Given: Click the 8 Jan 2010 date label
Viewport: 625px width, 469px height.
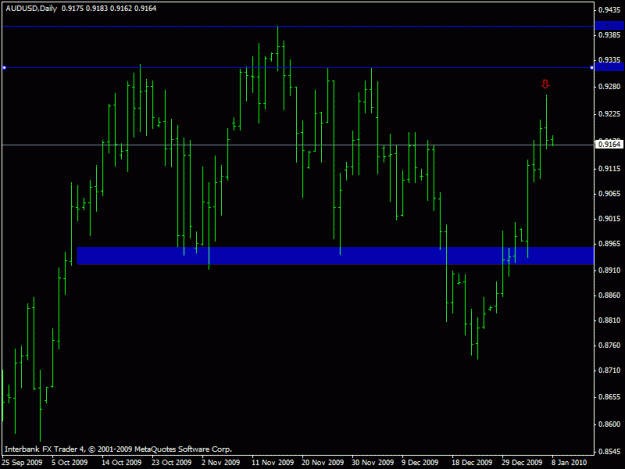Looking at the screenshot, I should pos(569,462).
